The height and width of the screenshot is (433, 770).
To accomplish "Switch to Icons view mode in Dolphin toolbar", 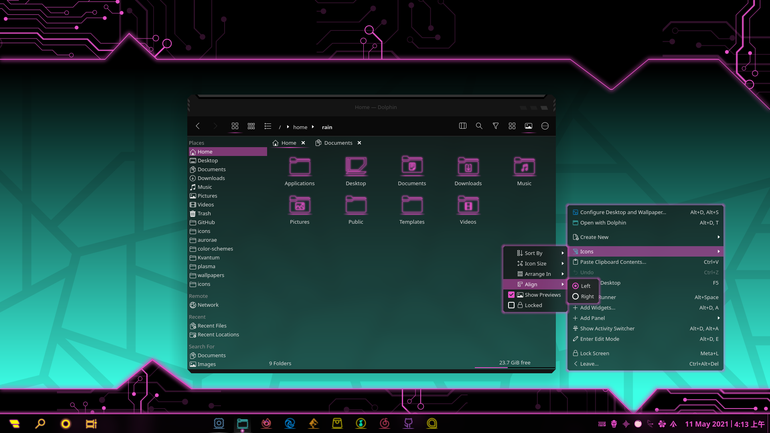I will [235, 126].
